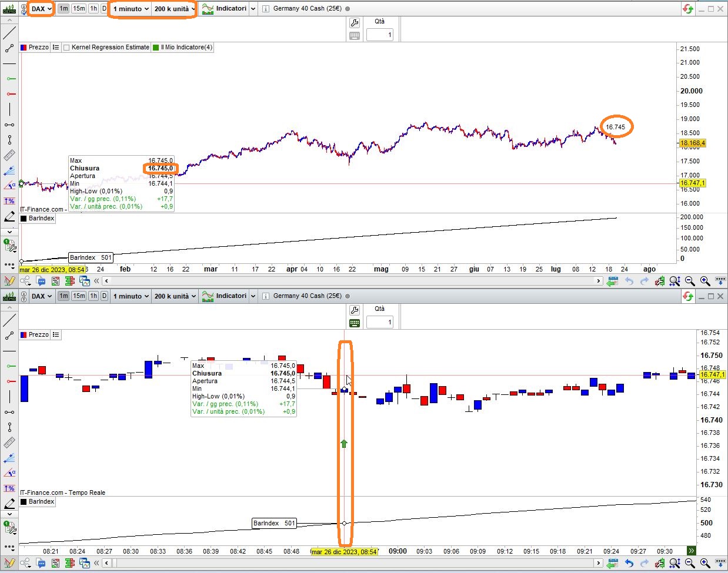728x573 pixels.
Task: Click BarIndex panel label in top chart
Action: 38,219
